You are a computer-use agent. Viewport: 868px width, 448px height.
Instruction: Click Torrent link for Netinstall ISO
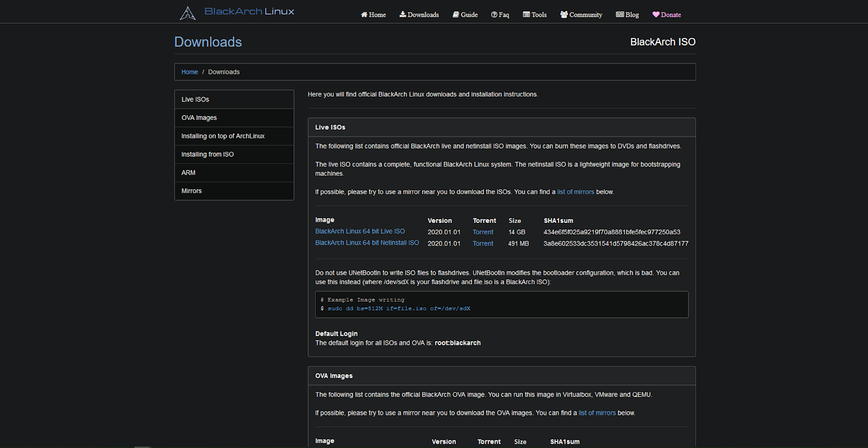click(483, 244)
